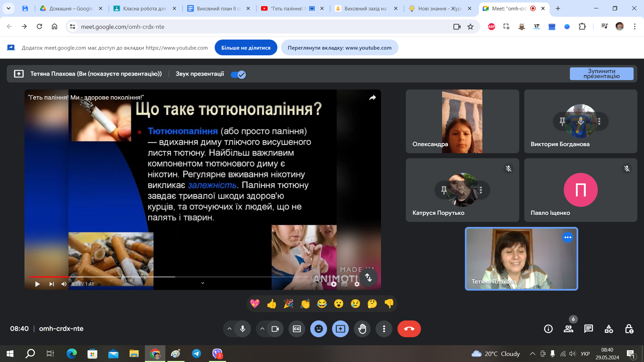Turn on closed captions
The image size is (644, 362).
pos(297,329)
